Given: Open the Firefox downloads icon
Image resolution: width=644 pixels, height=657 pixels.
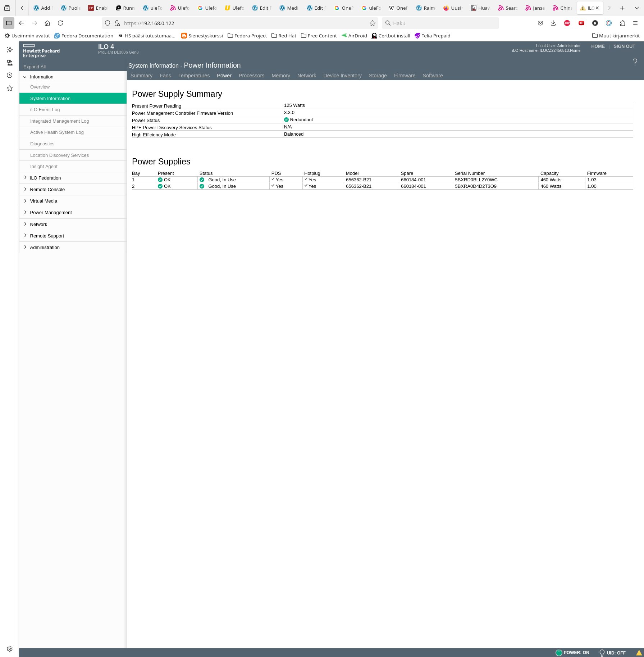Looking at the screenshot, I should point(553,23).
